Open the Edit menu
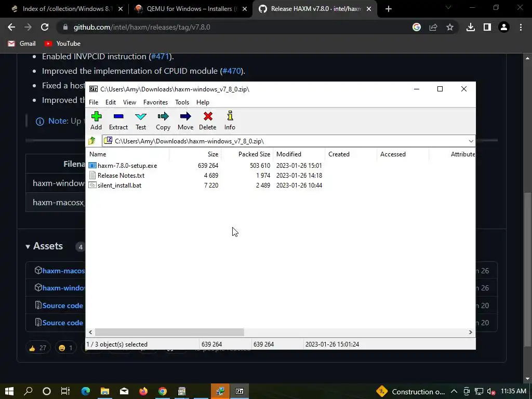The width and height of the screenshot is (532, 399). click(111, 102)
